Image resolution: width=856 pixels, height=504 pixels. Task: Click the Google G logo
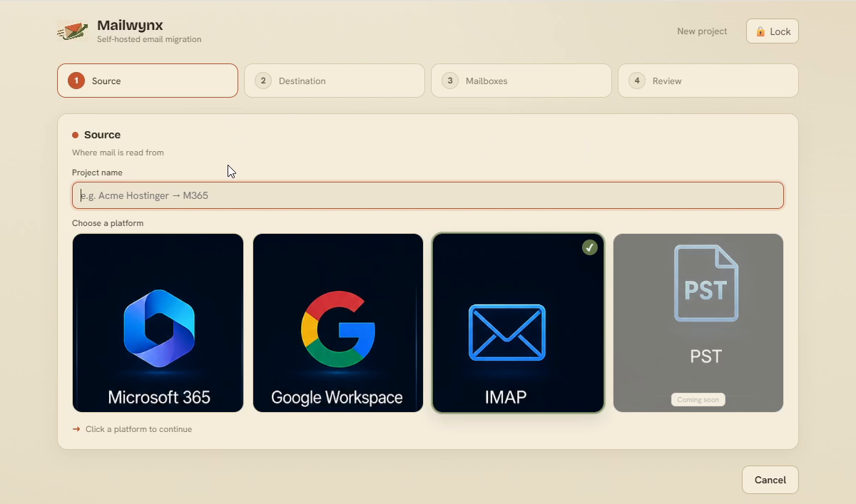(x=338, y=328)
